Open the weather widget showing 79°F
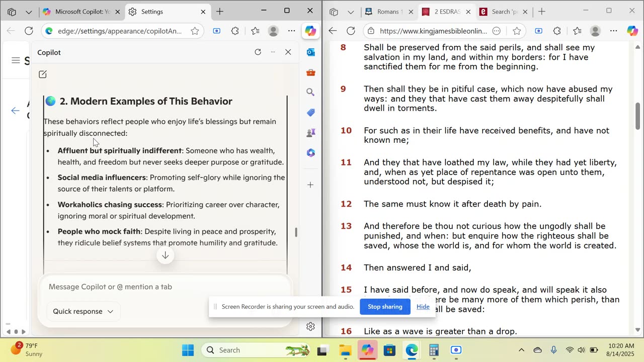644x362 pixels. coord(28,350)
